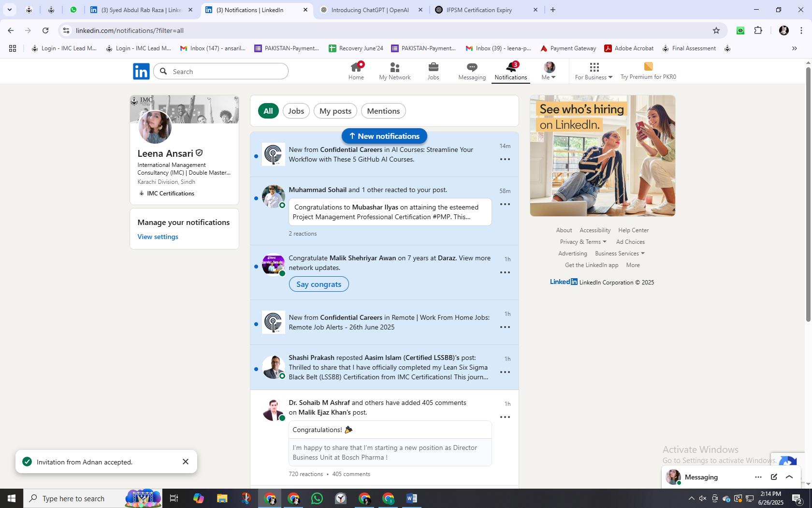Switch to Syed Abdul Rab Raza LinkedIn tab
This screenshot has height=508, width=812.
tap(141, 10)
